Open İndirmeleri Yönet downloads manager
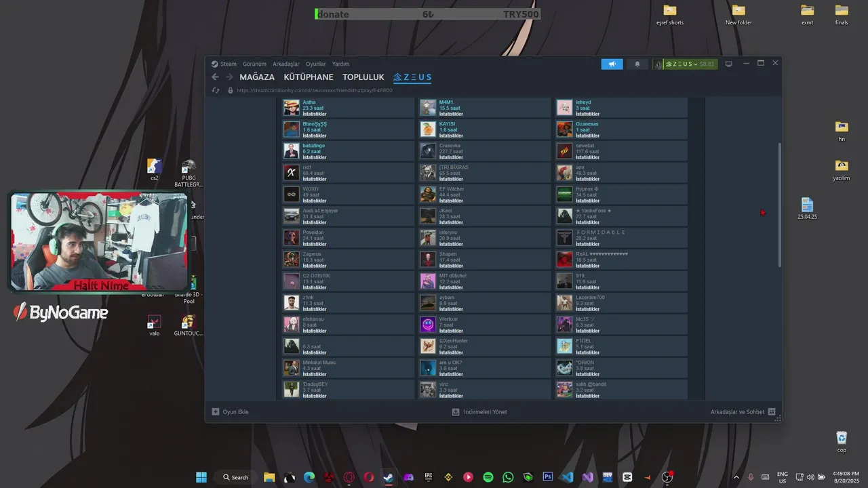Image resolution: width=868 pixels, height=488 pixels. [479, 411]
